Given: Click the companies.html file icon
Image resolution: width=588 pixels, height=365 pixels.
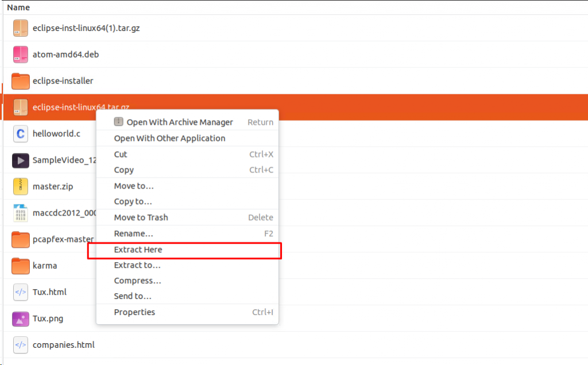Looking at the screenshot, I should [20, 345].
